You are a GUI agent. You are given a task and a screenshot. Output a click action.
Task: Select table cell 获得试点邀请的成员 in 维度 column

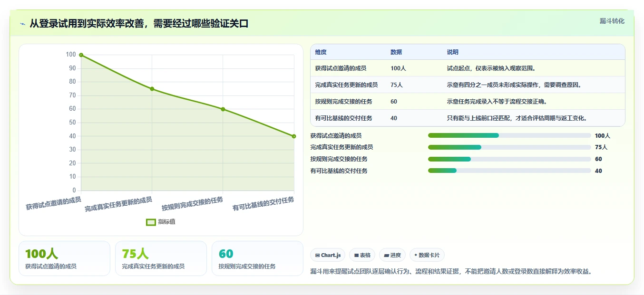341,68
